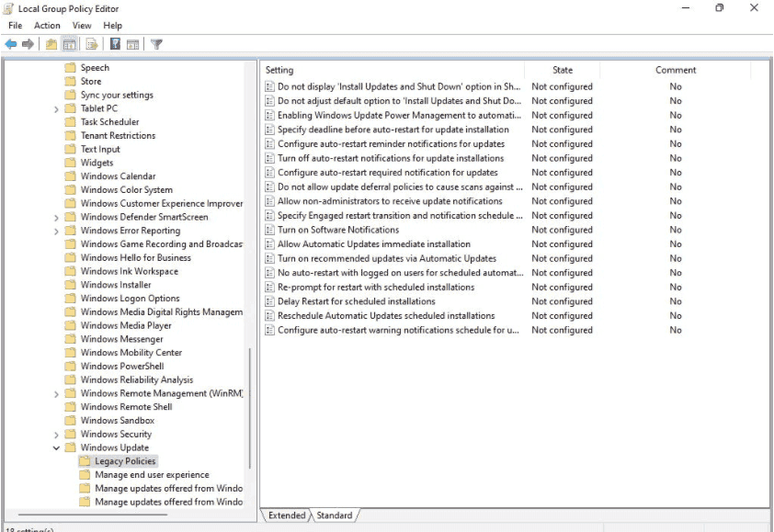Expand the Windows Remote Management node
Viewport: 774px width, 532px height.
click(x=56, y=394)
